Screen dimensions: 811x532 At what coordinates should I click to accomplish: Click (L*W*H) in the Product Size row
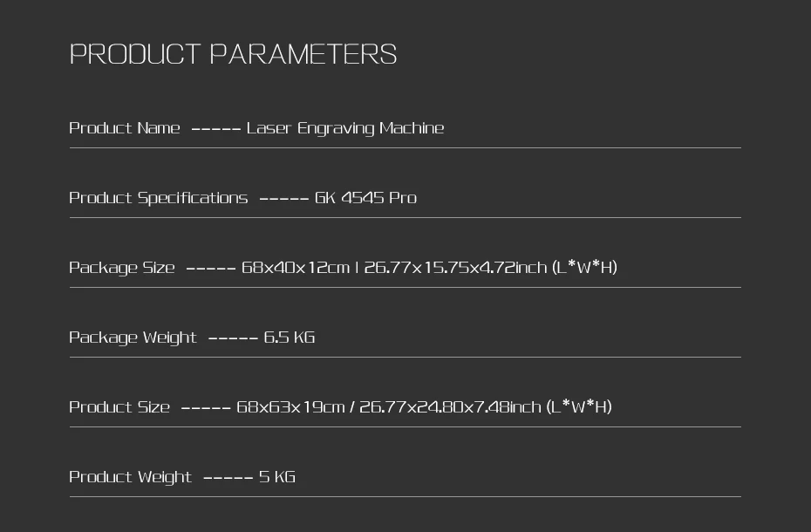point(579,407)
